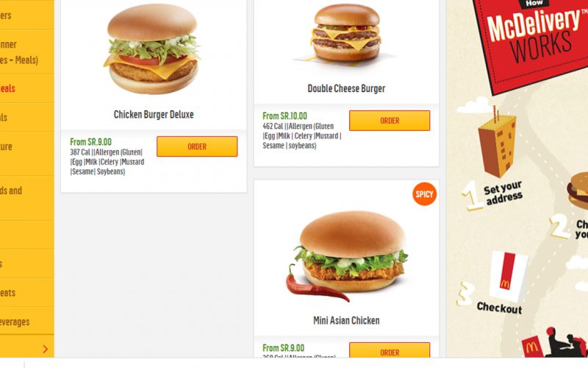Open the Chicken Burger Deluxe product image
Screen dimensions: 588x368
click(x=154, y=49)
